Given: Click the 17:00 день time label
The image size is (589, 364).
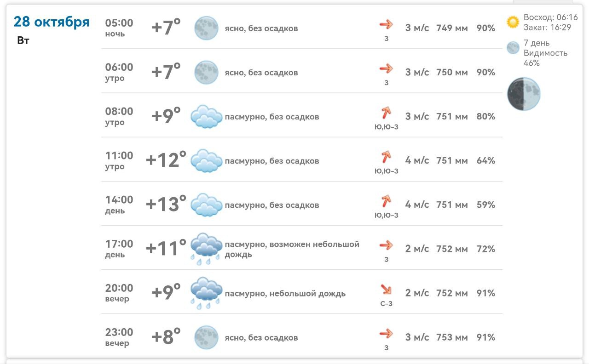Looking at the screenshot, I should 119,249.
